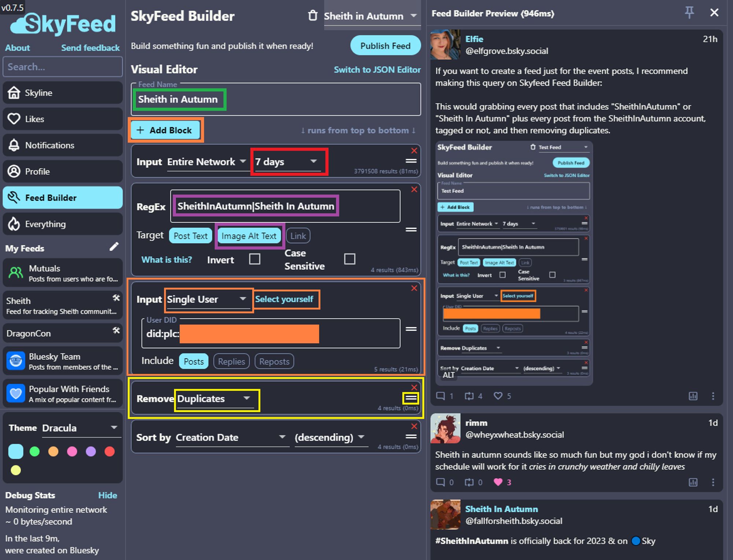Pin the Feed Builder Preview panel

689,13
